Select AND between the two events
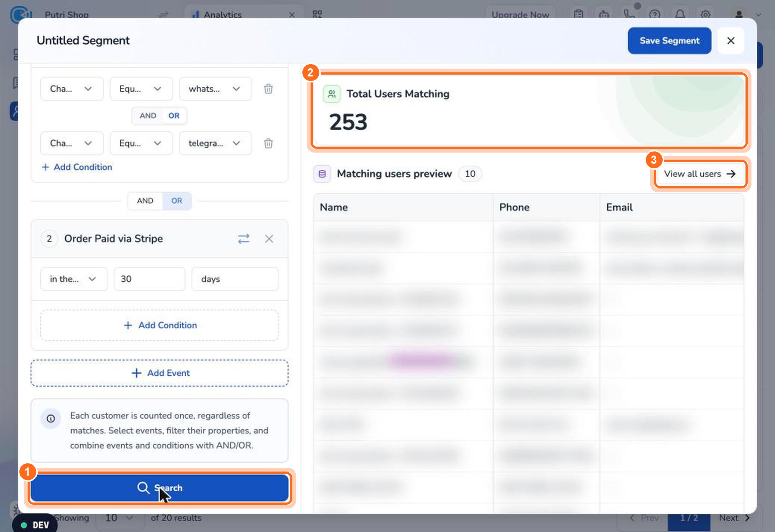This screenshot has height=532, width=775. (145, 201)
